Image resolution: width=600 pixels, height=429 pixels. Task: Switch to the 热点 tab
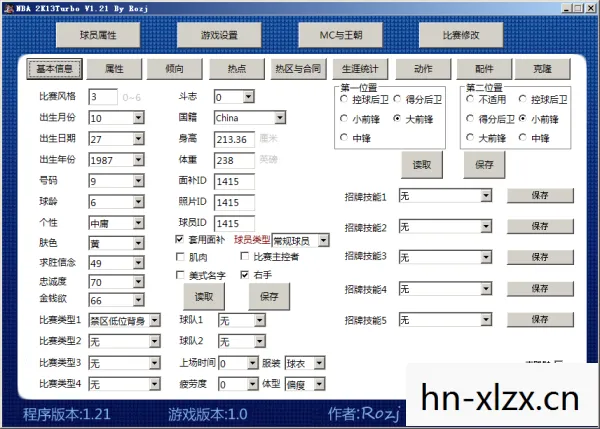pyautogui.click(x=237, y=69)
